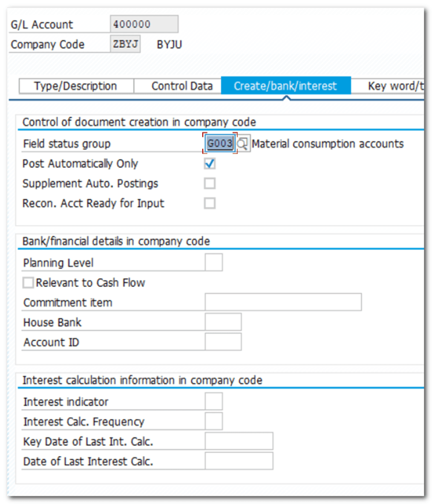The height and width of the screenshot is (504, 432).
Task: Select Date of Last Interest Calc. field
Action: pyautogui.click(x=239, y=461)
